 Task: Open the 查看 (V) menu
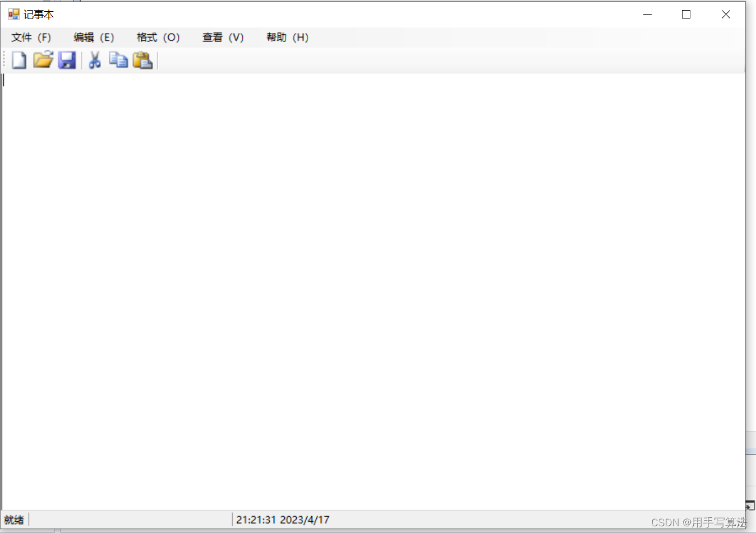pos(223,38)
